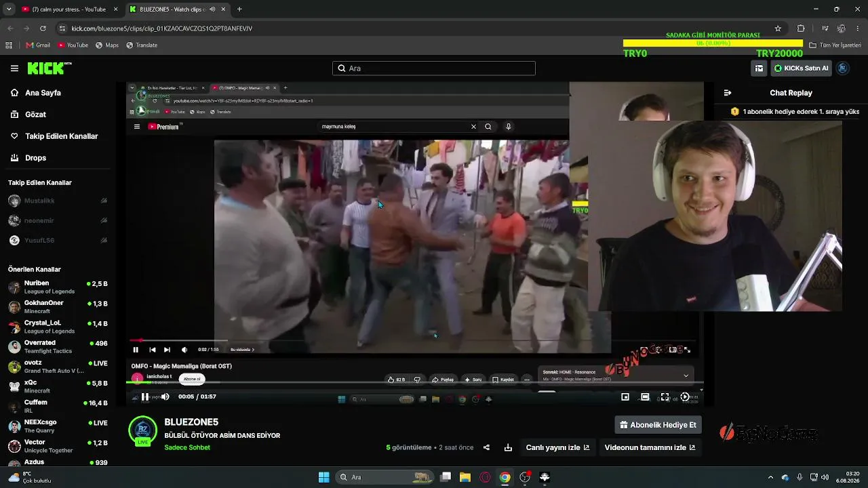Reload the current page
The width and height of the screenshot is (868, 488).
click(x=43, y=28)
